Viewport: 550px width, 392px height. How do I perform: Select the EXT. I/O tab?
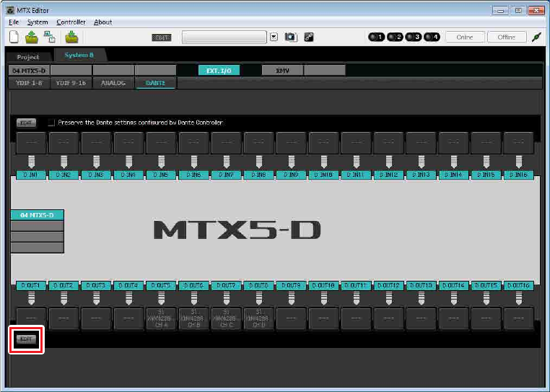[219, 71]
